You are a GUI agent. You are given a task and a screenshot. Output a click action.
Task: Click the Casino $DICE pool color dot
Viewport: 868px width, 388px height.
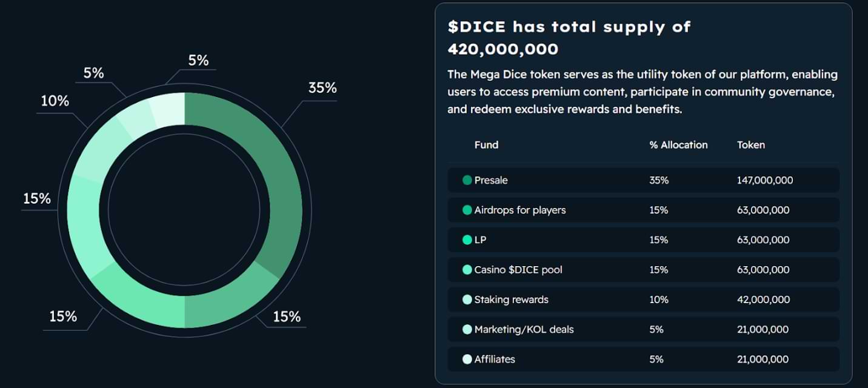pos(467,270)
